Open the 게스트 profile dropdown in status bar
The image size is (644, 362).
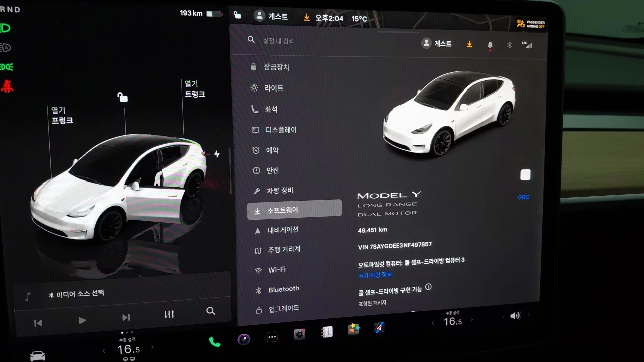272,16
